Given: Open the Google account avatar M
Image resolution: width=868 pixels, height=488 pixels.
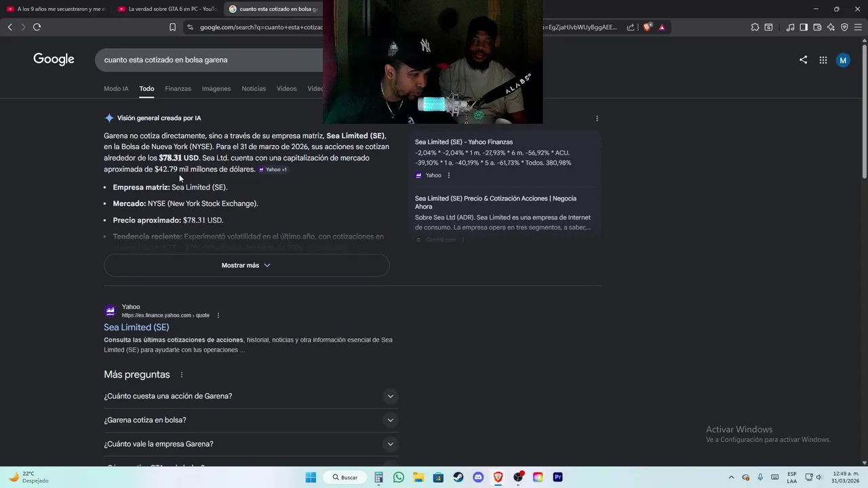Looking at the screenshot, I should coord(843,60).
